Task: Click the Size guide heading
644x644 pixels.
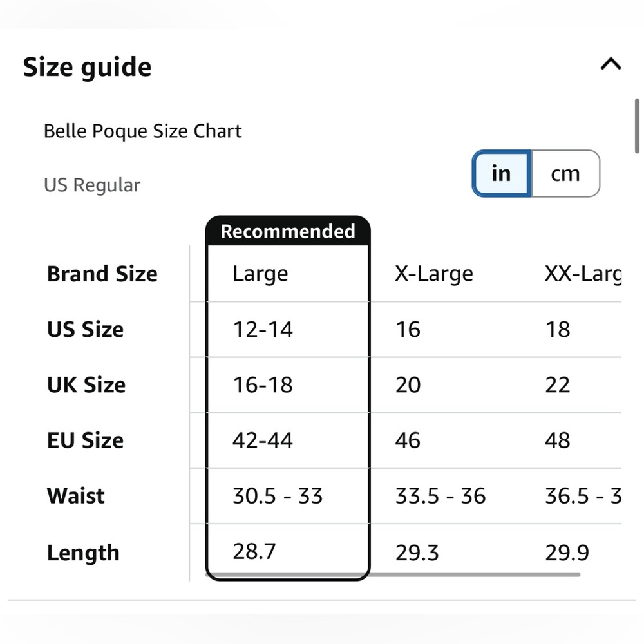Action: point(88,67)
